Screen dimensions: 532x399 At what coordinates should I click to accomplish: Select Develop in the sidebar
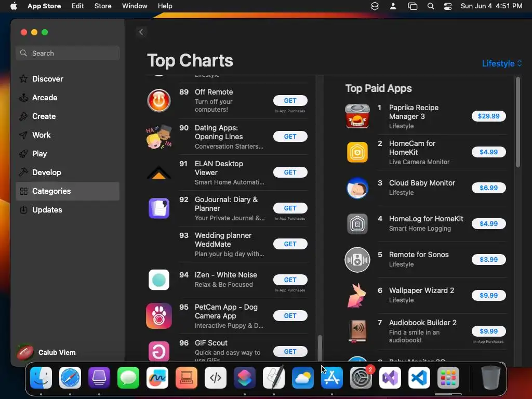click(68, 172)
